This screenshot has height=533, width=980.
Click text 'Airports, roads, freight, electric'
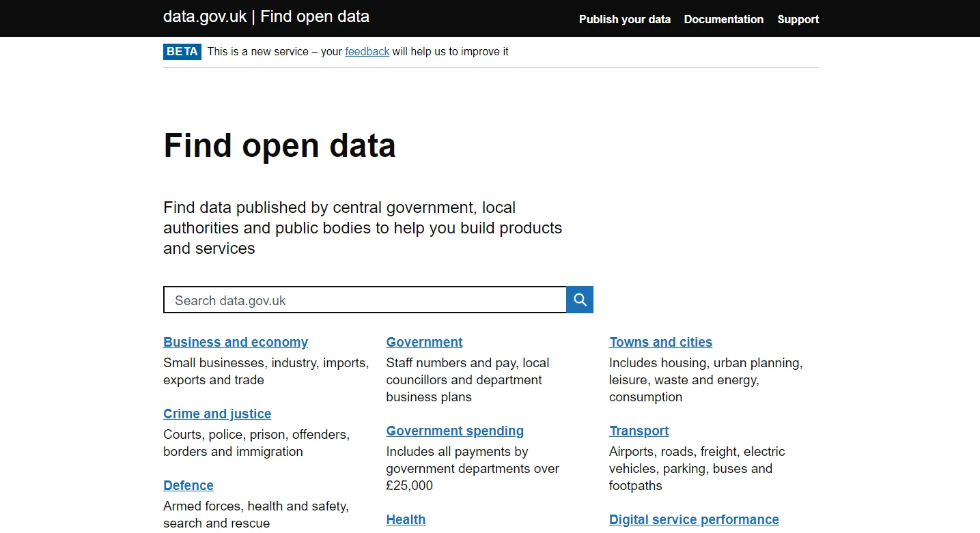(x=697, y=451)
